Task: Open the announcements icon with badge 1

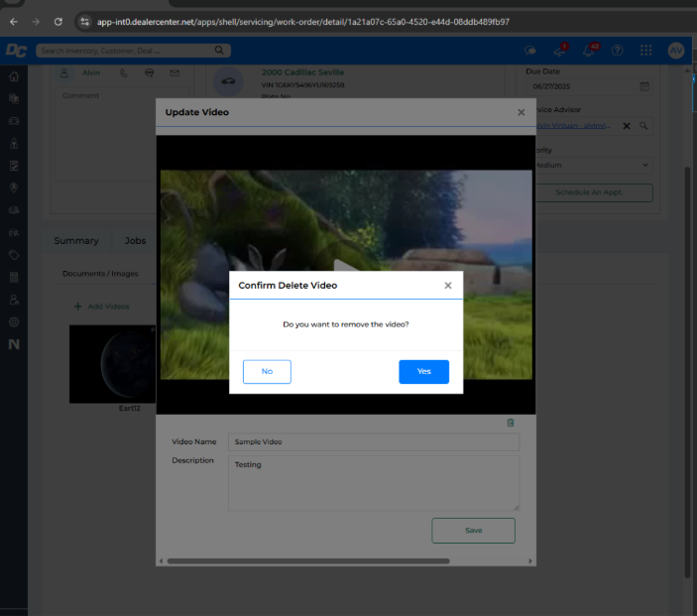Action: point(560,51)
